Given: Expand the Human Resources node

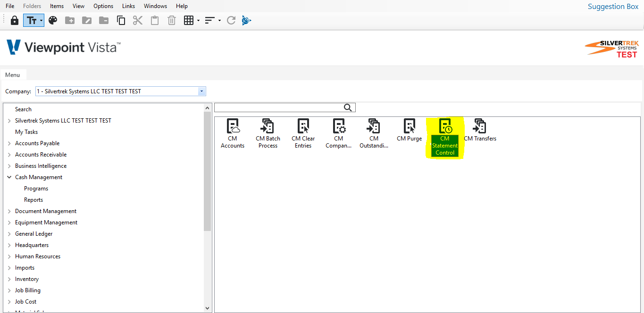Looking at the screenshot, I should coord(9,256).
